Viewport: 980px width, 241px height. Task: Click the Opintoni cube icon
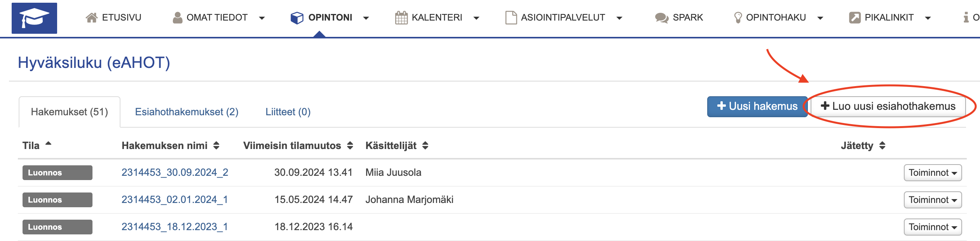pyautogui.click(x=297, y=18)
